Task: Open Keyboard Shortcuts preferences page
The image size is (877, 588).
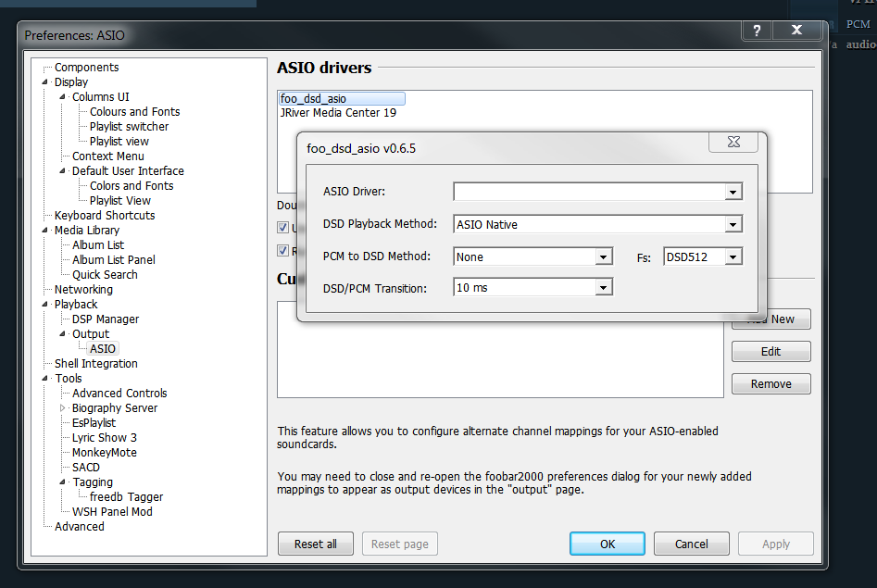Action: tap(105, 216)
